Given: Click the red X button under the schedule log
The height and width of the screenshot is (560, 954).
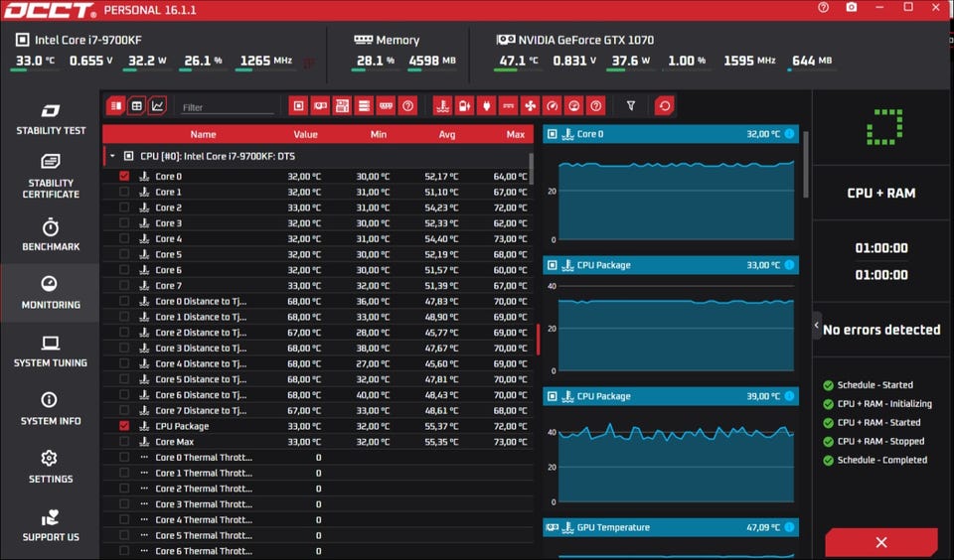Looking at the screenshot, I should tap(880, 542).
